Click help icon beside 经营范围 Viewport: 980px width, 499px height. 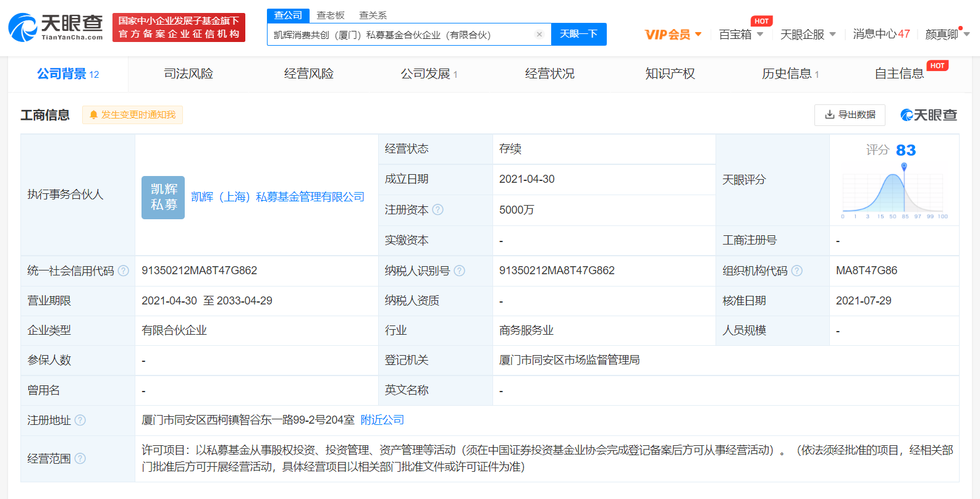tap(80, 458)
